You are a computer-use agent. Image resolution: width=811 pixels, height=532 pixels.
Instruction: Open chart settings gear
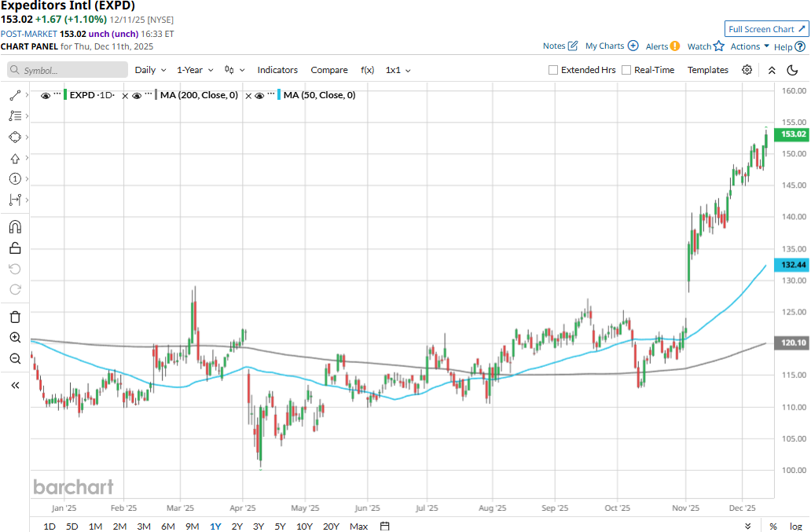point(747,70)
